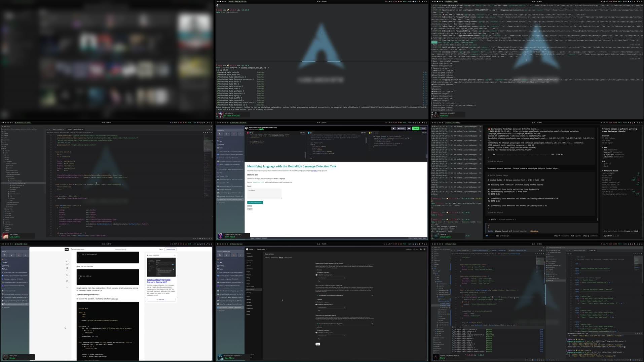Image resolution: width=644 pixels, height=362 pixels.
Task: Open the gear settings icon in OpenAI platform header
Action: tap(421, 250)
